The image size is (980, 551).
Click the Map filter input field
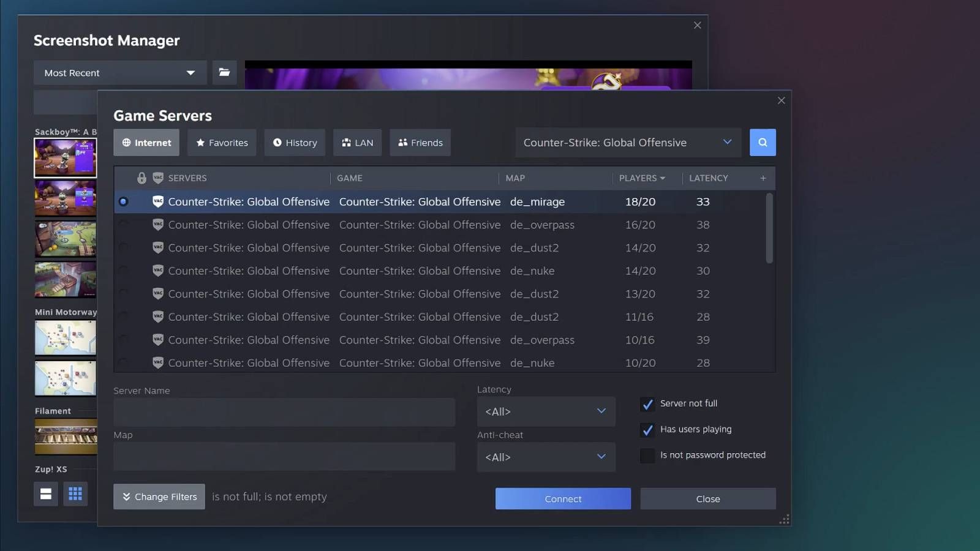[284, 457]
